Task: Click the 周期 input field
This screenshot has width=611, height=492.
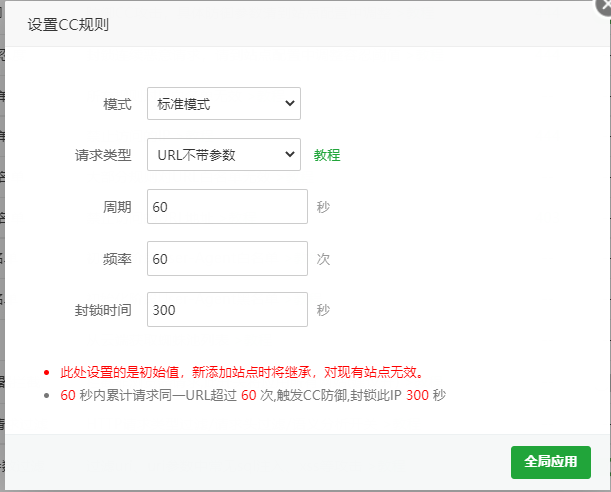Action: (227, 207)
